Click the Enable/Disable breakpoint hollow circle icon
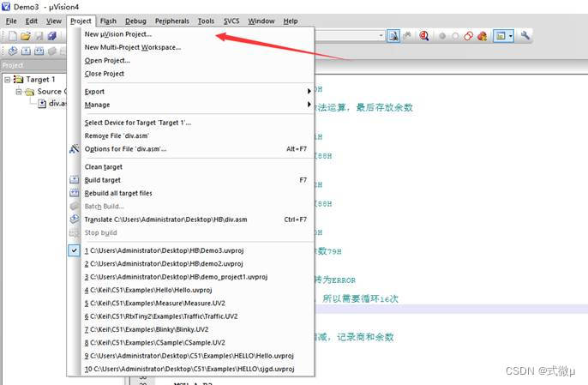This screenshot has height=385, width=588. [x=455, y=36]
